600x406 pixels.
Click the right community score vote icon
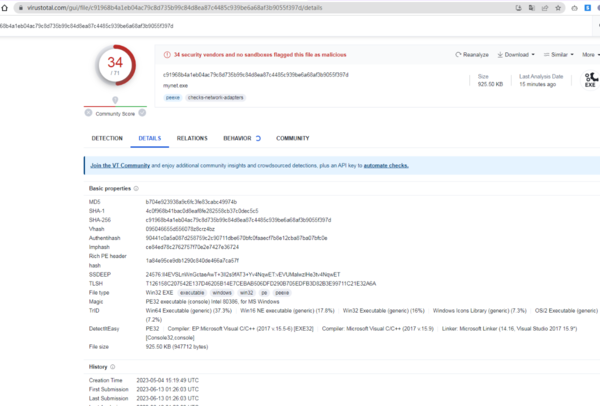pyautogui.click(x=142, y=113)
